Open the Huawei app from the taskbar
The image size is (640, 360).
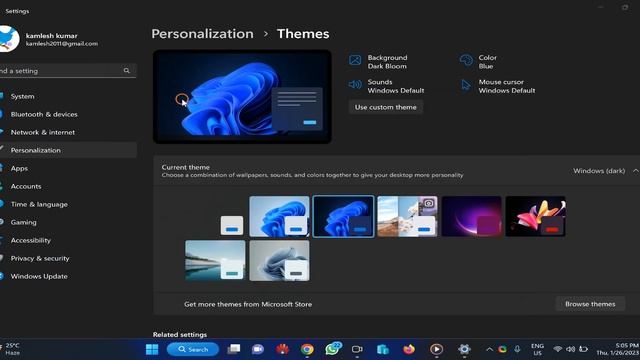282,349
